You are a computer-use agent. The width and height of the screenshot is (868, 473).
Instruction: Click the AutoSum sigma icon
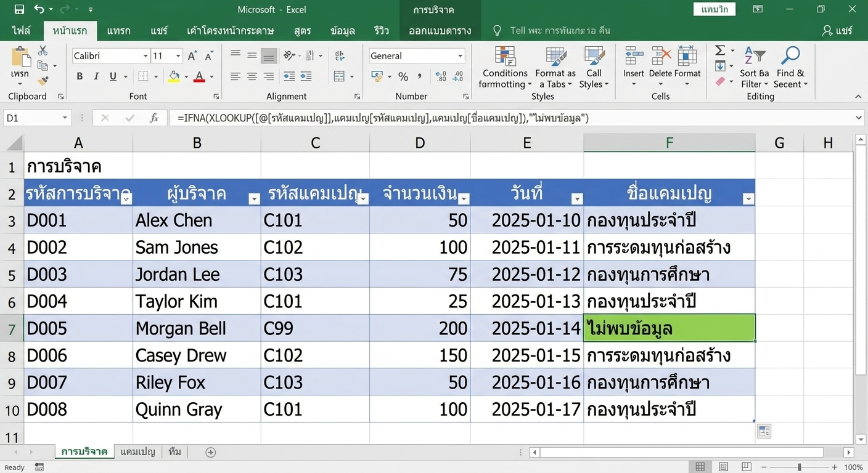point(720,51)
